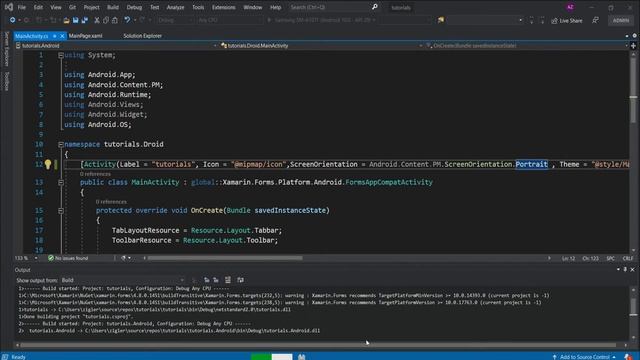This screenshot has height=360, width=640.
Task: Click the Save All icon
Action: pos(85,20)
